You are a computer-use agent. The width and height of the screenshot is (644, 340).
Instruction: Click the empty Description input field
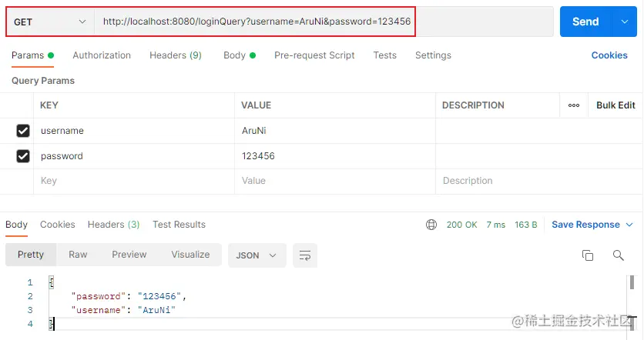539,181
